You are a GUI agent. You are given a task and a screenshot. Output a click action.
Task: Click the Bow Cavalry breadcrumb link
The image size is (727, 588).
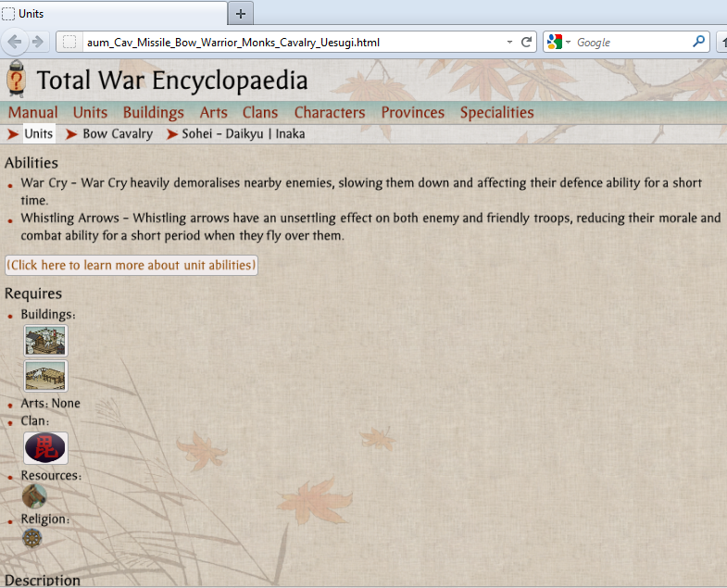118,133
